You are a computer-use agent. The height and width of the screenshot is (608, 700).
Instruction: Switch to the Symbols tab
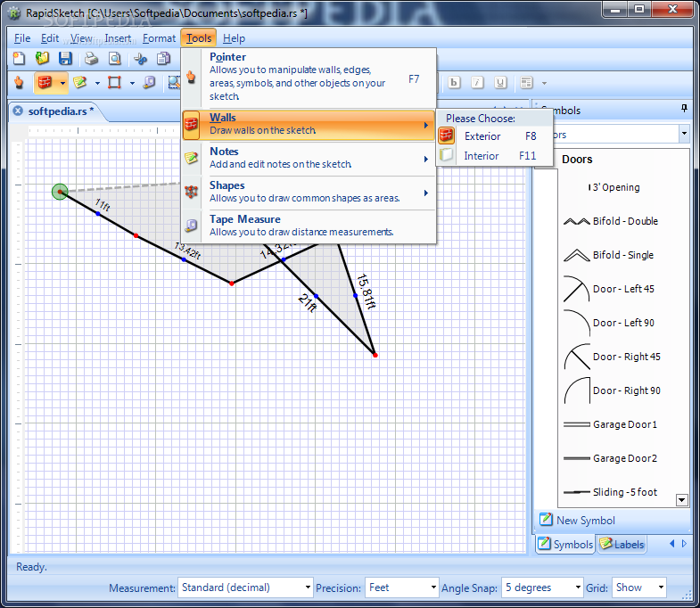point(565,544)
